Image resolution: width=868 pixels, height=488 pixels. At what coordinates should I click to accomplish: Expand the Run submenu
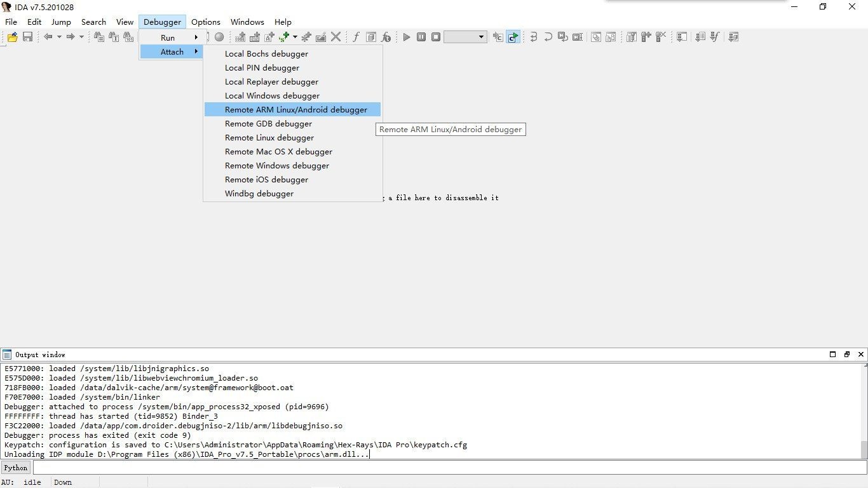coord(173,37)
